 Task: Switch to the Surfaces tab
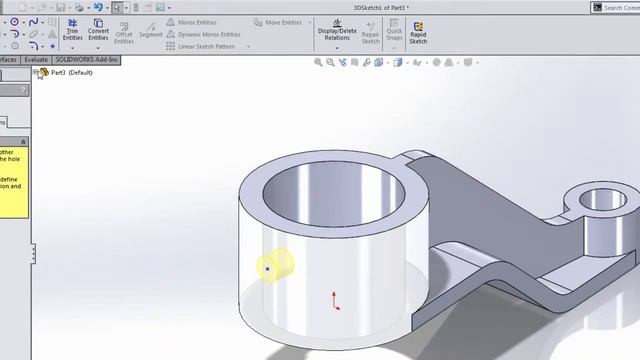point(8,60)
